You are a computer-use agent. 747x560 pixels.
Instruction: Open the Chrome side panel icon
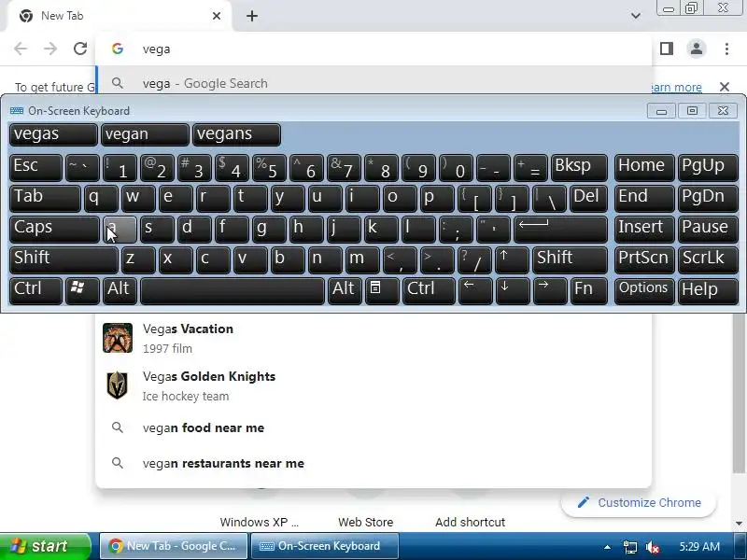pyautogui.click(x=667, y=49)
